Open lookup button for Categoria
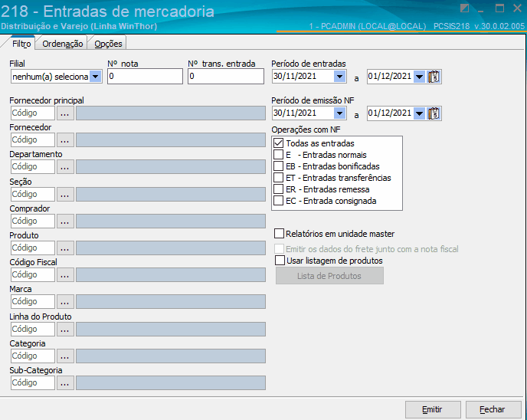 pyautogui.click(x=65, y=356)
